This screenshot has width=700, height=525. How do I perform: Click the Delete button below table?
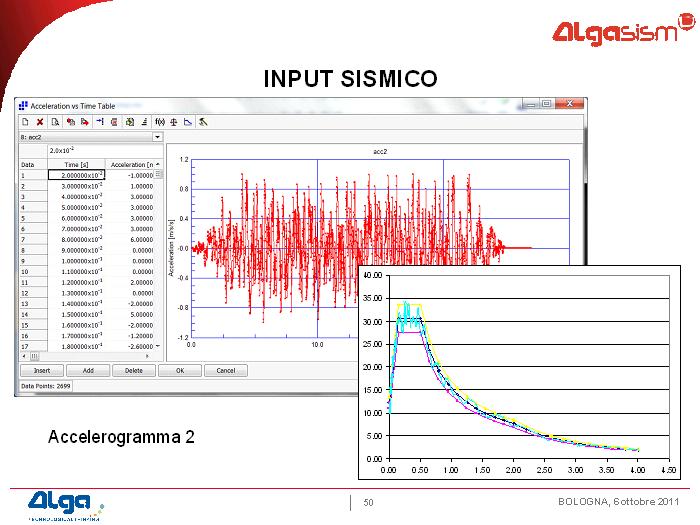coord(134,370)
